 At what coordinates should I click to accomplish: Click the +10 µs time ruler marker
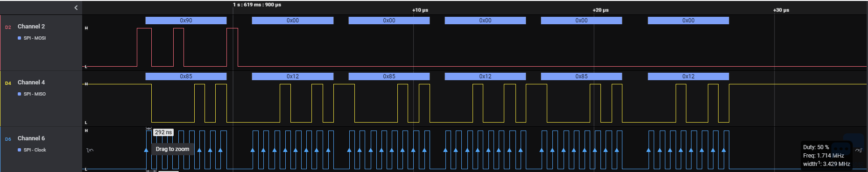[420, 10]
